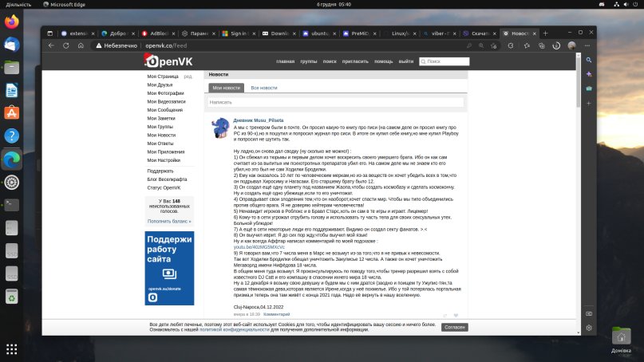Click the browser extensions puzzle icon
The image size is (644, 362).
[x=511, y=45]
